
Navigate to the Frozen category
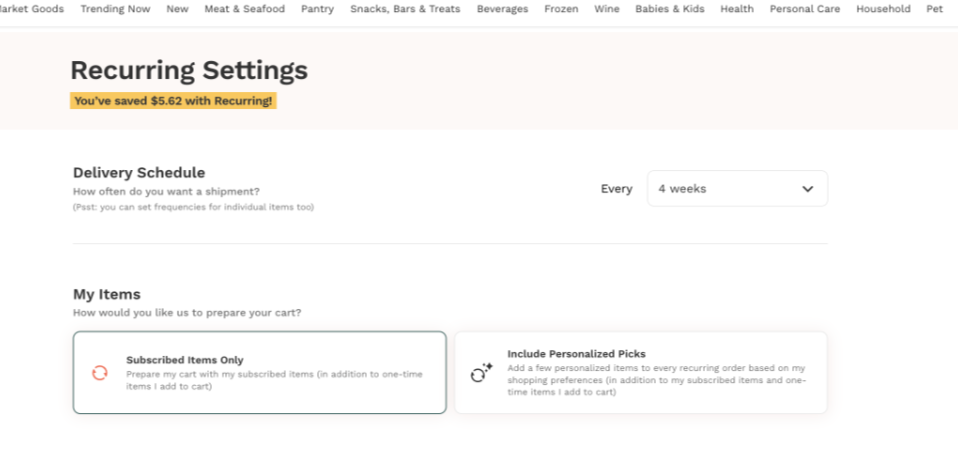(x=561, y=9)
